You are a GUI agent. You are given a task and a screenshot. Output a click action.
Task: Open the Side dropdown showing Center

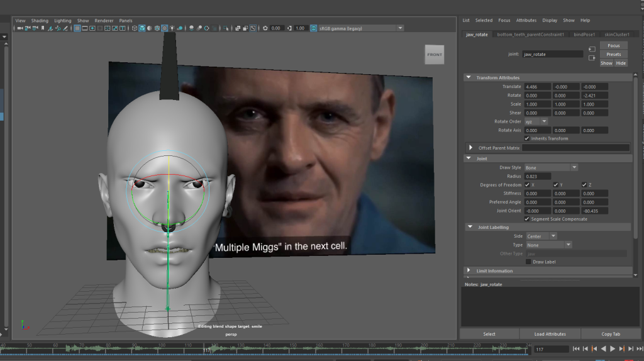pos(541,236)
